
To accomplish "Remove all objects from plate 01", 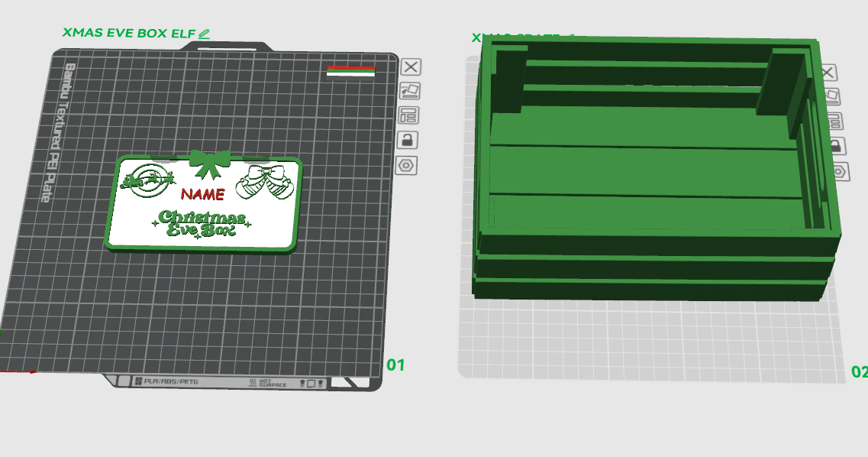I will tap(411, 67).
